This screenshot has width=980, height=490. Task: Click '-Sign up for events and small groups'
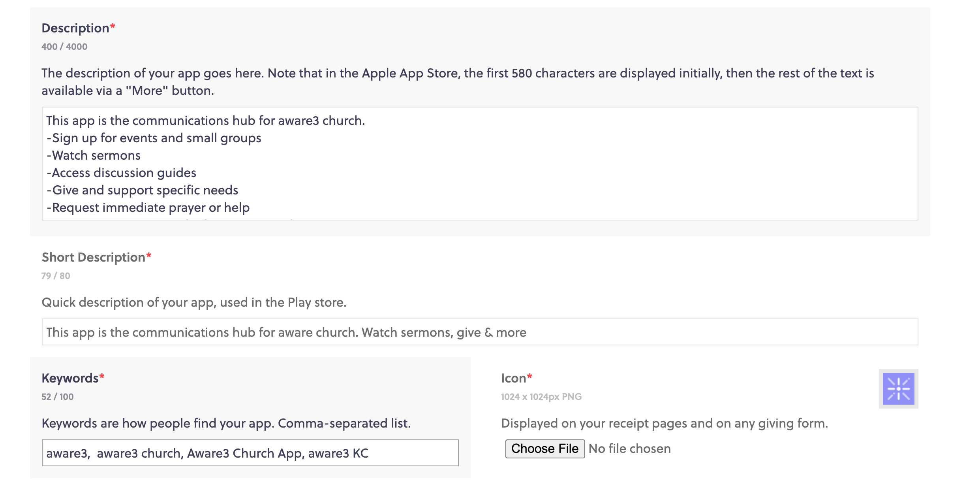tap(154, 138)
